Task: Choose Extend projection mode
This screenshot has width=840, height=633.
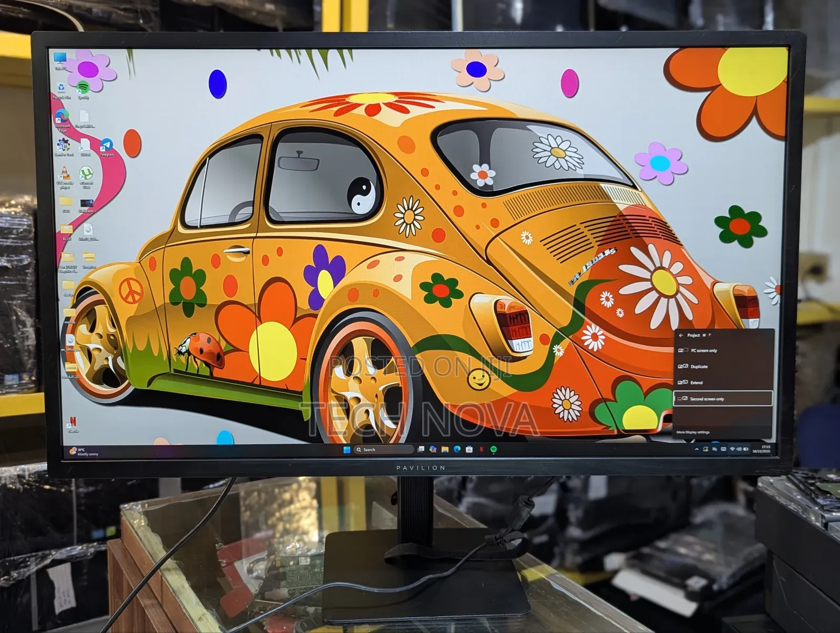Action: (723, 382)
